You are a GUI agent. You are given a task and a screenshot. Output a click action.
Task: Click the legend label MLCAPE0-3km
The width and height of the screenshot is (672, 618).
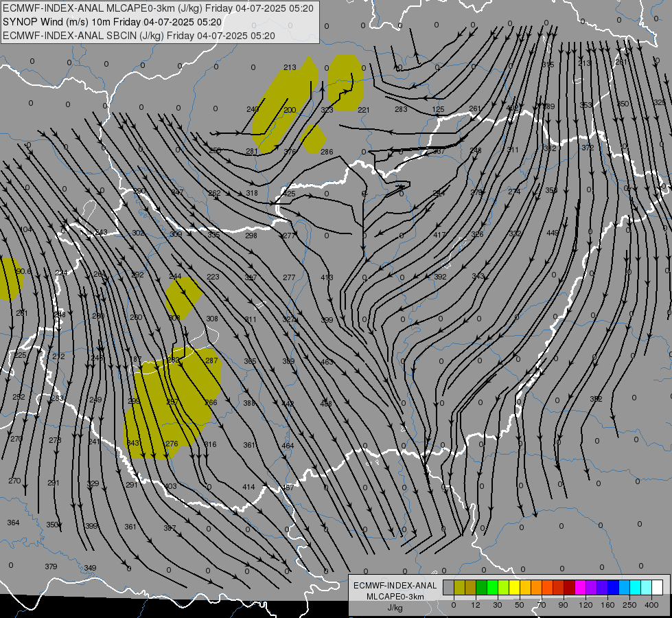point(395,597)
